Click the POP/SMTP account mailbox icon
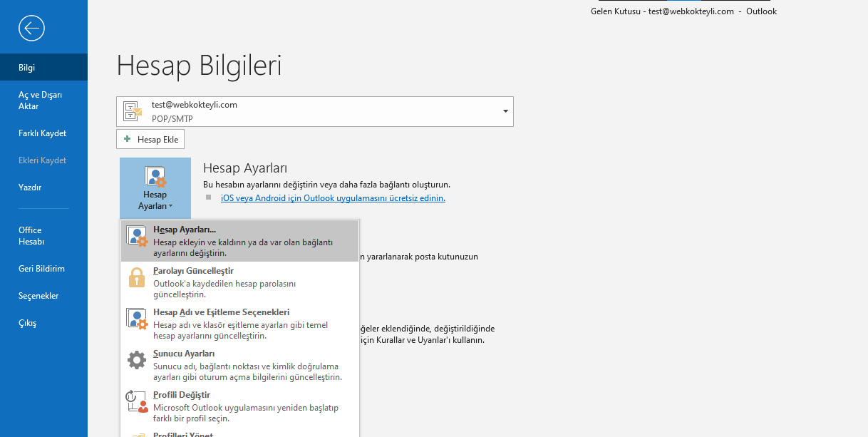The height and width of the screenshot is (437, 868). point(133,111)
